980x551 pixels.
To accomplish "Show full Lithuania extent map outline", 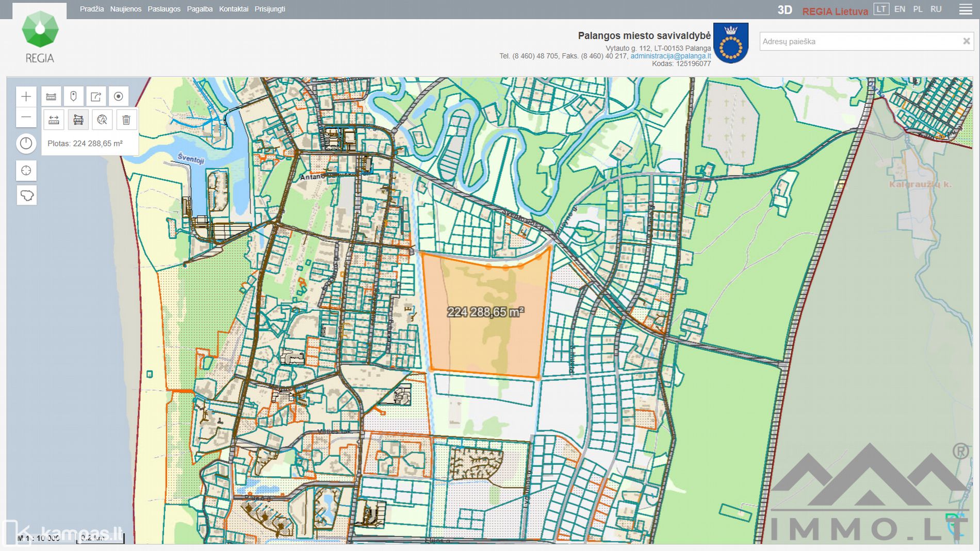I will 26,195.
